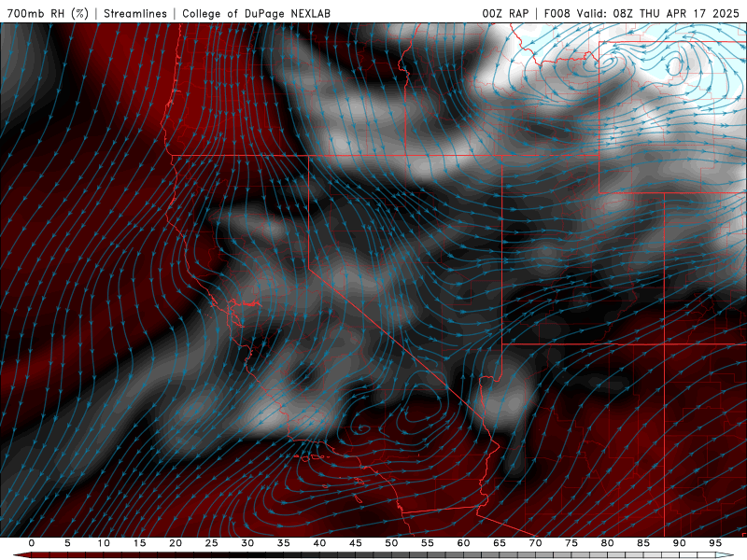This screenshot has width=747, height=560.
Task: Click the 0 value on the color scale
Action: click(x=32, y=543)
